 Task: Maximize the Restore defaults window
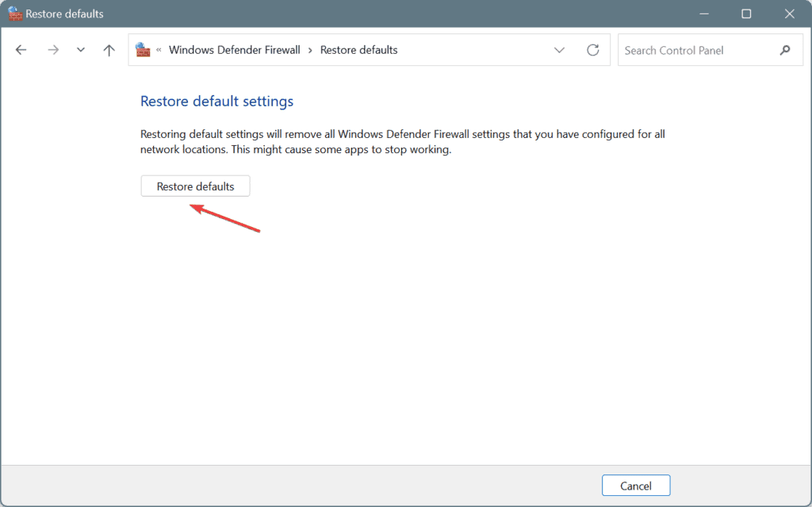pos(746,13)
